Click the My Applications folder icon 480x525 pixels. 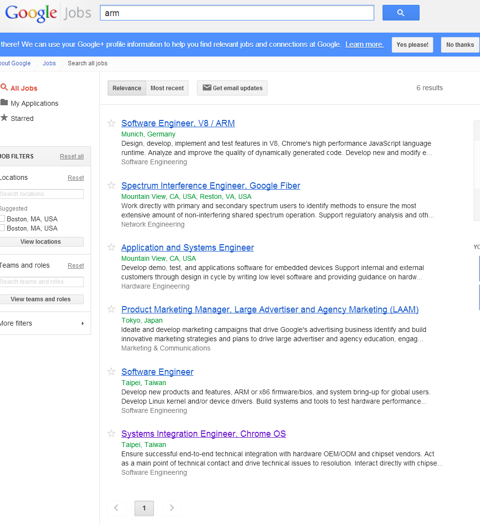click(4, 102)
